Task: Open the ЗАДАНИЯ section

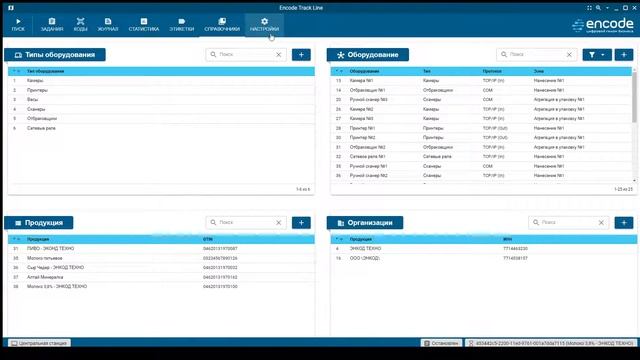Action: point(52,25)
